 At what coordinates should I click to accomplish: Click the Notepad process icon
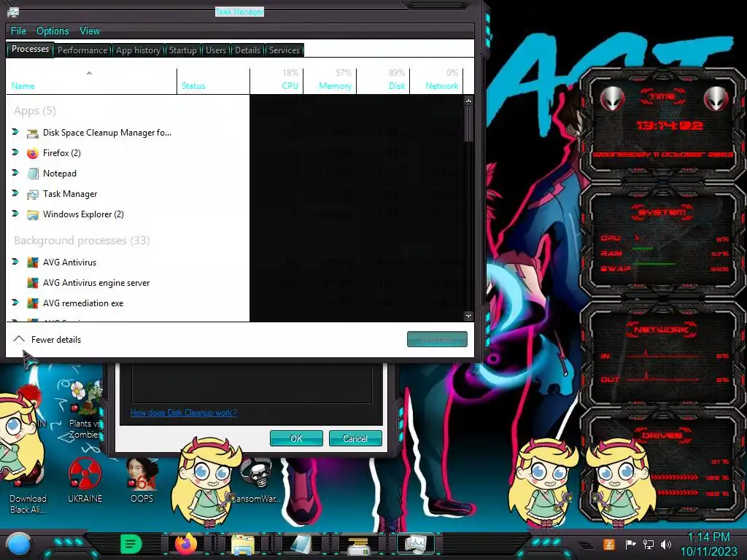32,174
